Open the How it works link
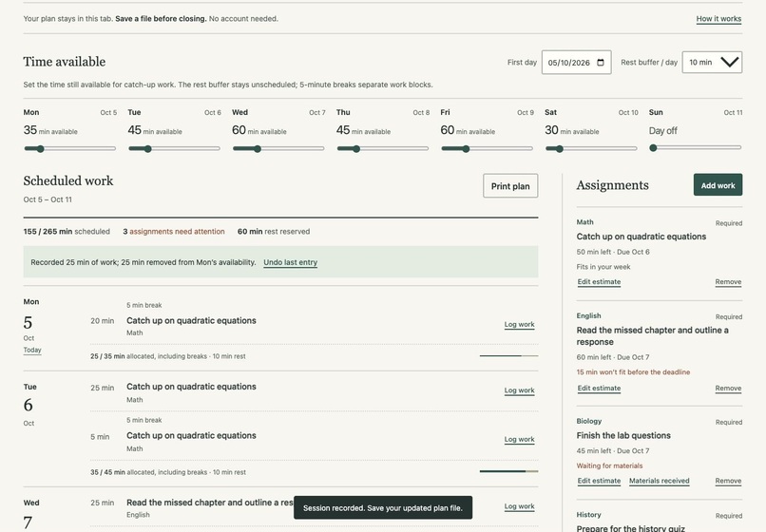The image size is (766, 532). pos(718,19)
